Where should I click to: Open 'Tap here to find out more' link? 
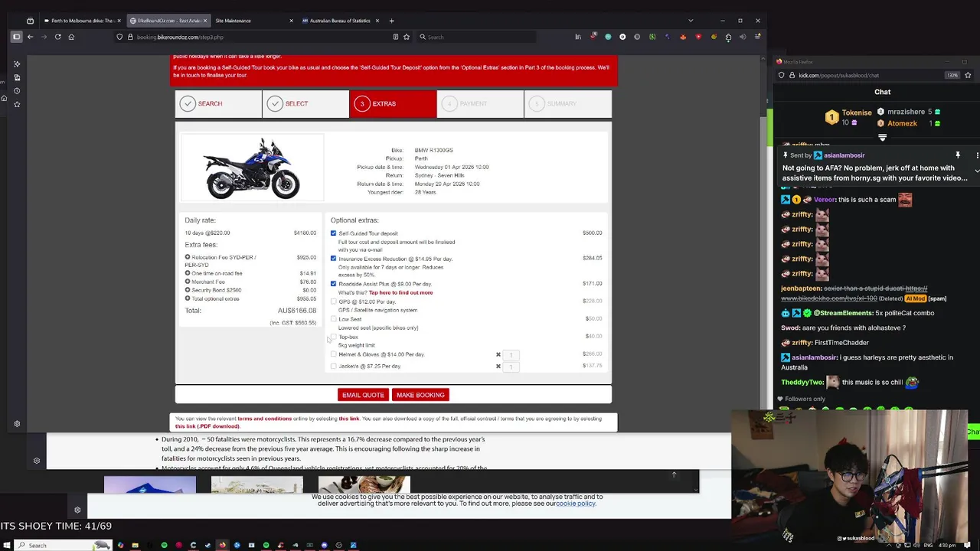tap(400, 292)
